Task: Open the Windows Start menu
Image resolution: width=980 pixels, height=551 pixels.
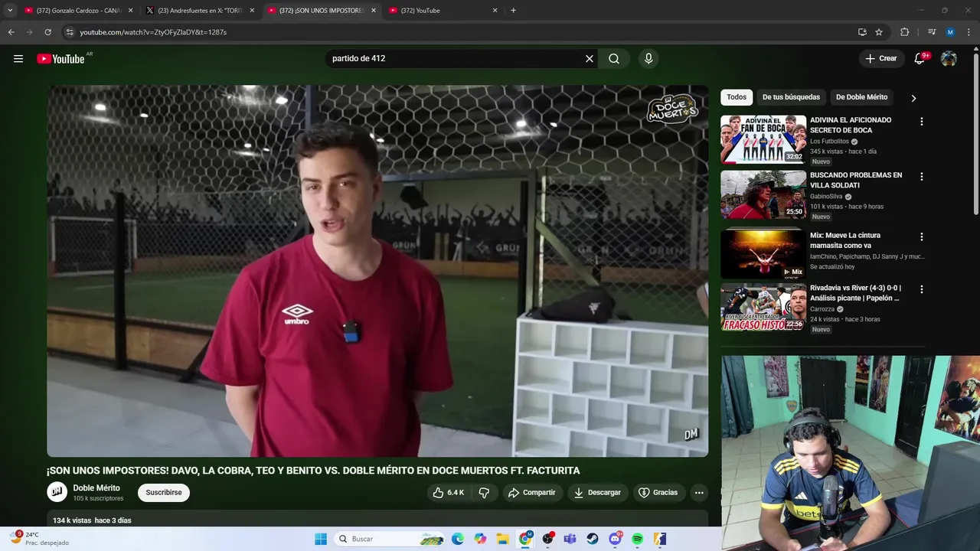Action: click(x=321, y=539)
